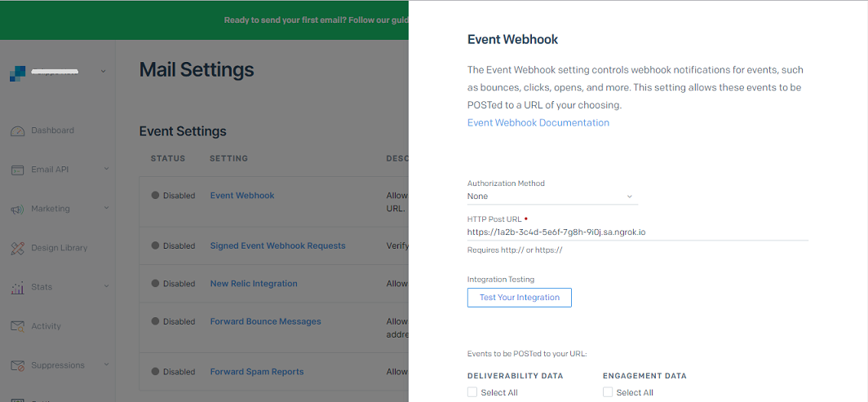The width and height of the screenshot is (868, 402).
Task: Click the Test Your Integration button
Action: tap(519, 298)
